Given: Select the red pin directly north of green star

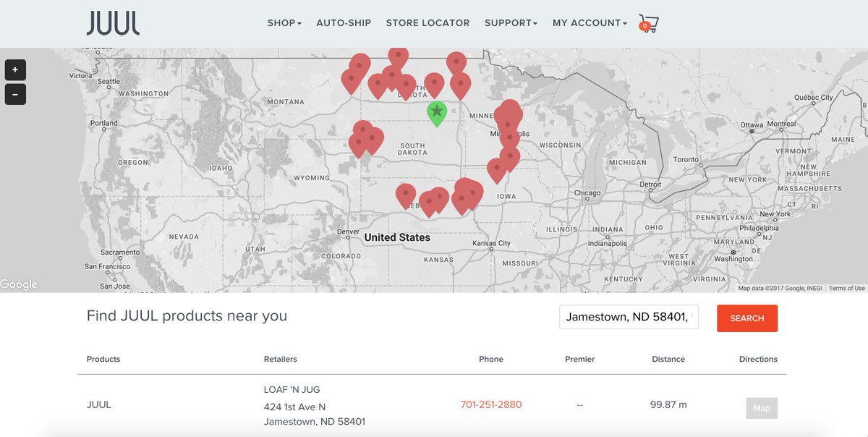Looking at the screenshot, I should point(434,85).
